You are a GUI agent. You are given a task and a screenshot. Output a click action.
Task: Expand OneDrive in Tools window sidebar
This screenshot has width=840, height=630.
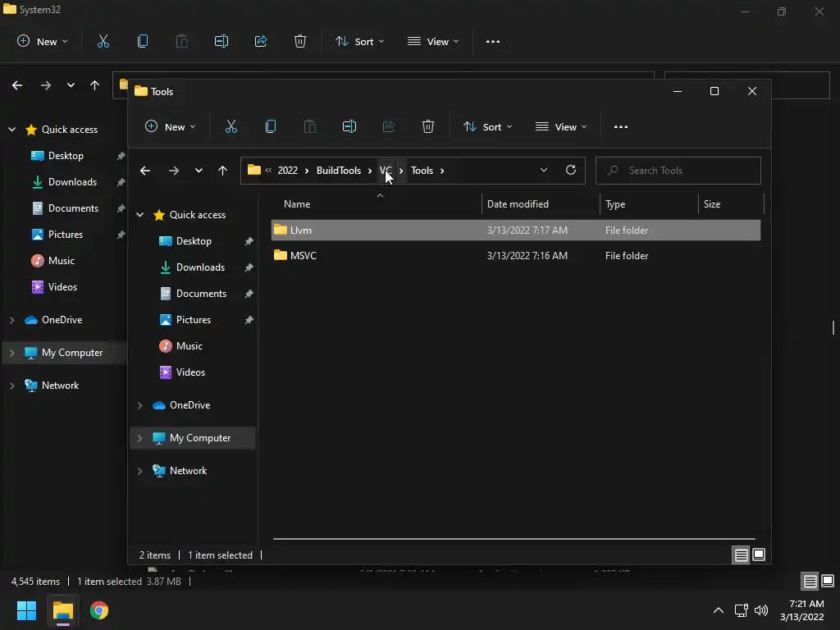139,405
